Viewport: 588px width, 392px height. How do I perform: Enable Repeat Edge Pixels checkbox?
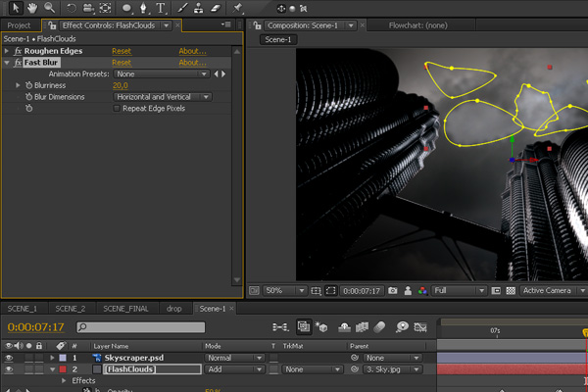pos(117,109)
